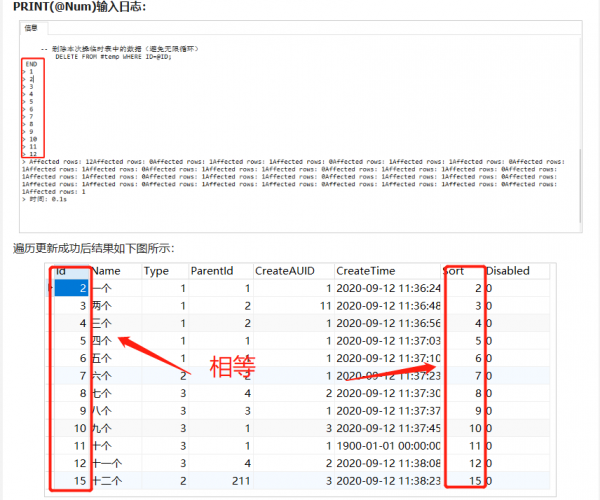Click CreateTime cell 2020-09-12 11:38:08
Screen dimensions: 600x500
[x=388, y=463]
